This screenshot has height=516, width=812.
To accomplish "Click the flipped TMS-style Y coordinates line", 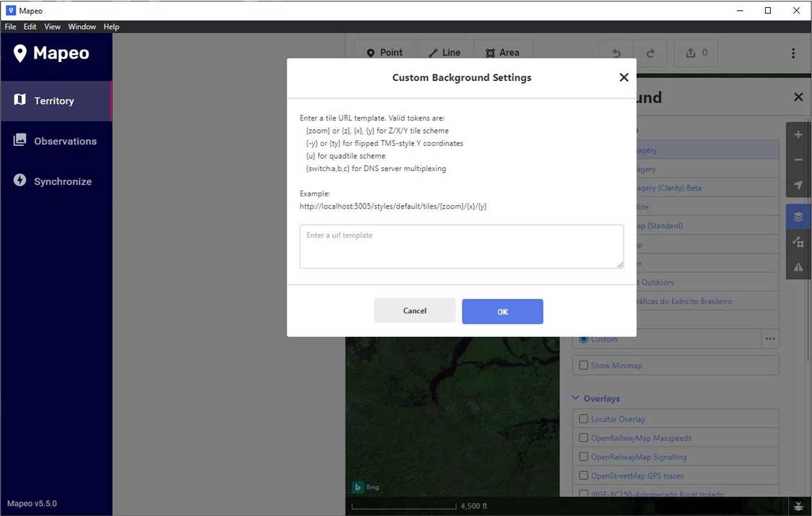I will 384,144.
